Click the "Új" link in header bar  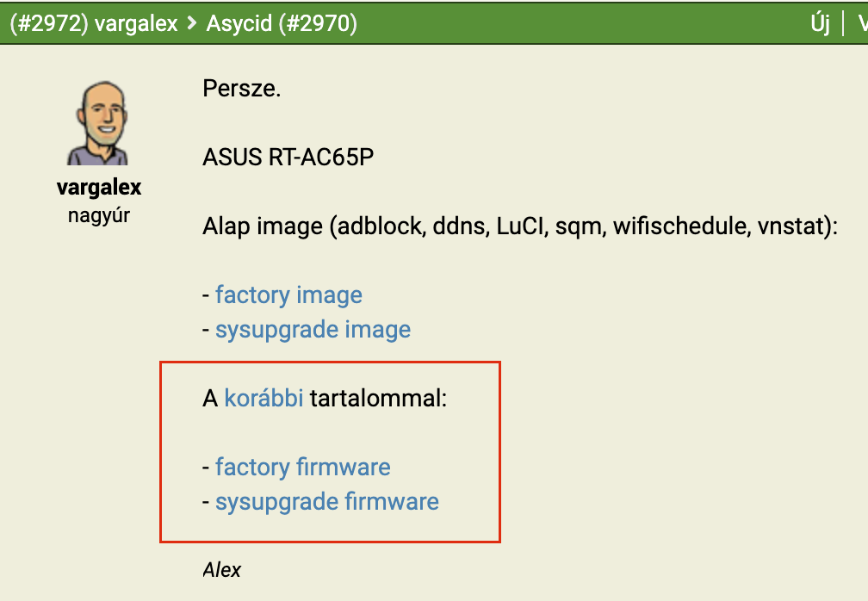[821, 23]
